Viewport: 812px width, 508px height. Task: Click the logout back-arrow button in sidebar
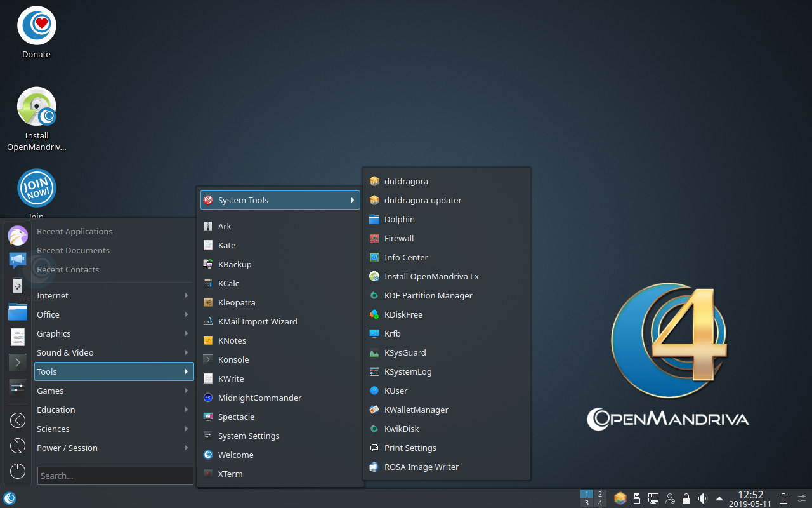tap(18, 420)
